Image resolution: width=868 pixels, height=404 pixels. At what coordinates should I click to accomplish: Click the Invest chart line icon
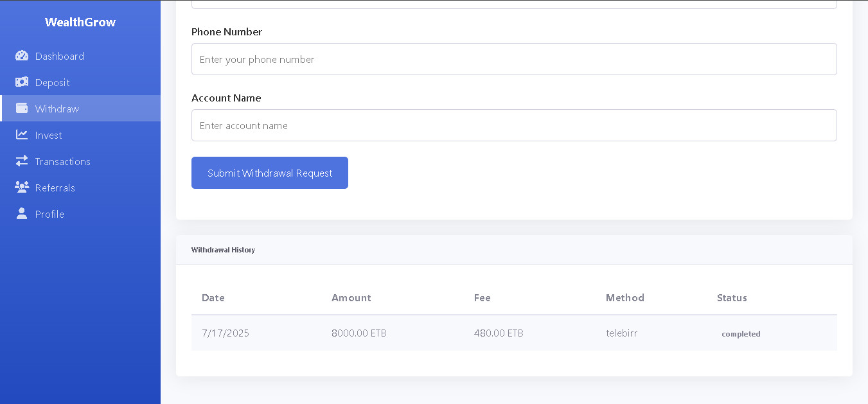[x=22, y=135]
